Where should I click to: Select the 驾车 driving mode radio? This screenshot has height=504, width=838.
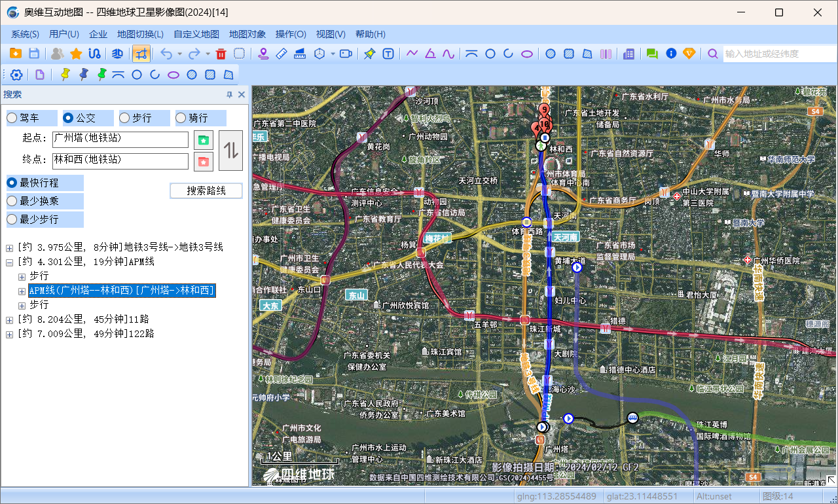click(12, 118)
